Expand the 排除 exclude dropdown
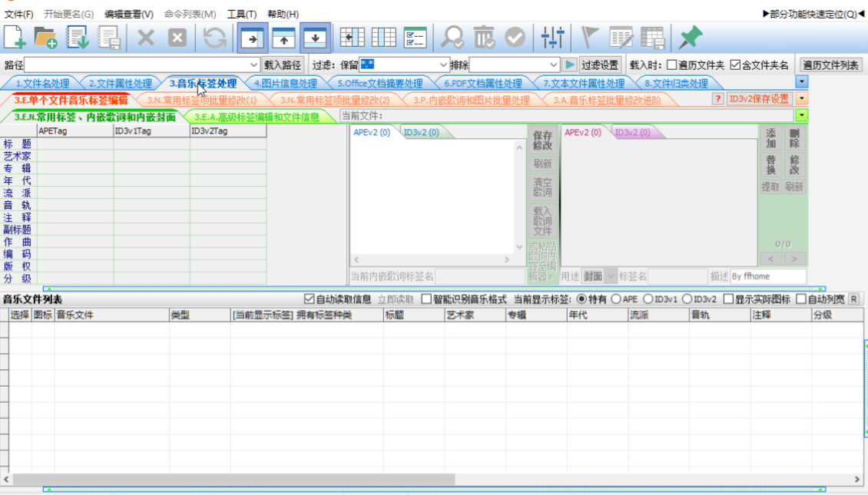The height and width of the screenshot is (495, 868). pos(553,64)
